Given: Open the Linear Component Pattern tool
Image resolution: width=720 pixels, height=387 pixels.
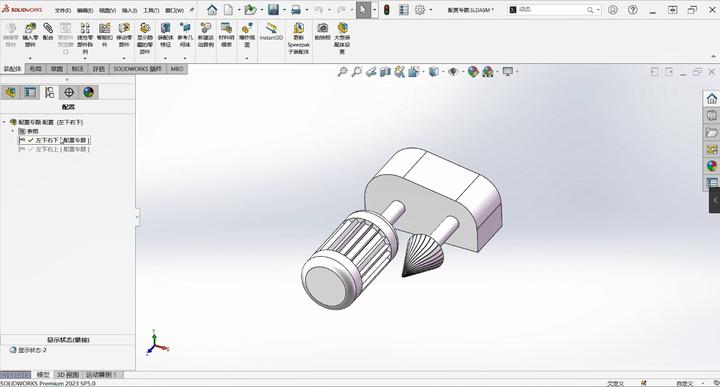Looking at the screenshot, I should coord(85,28).
